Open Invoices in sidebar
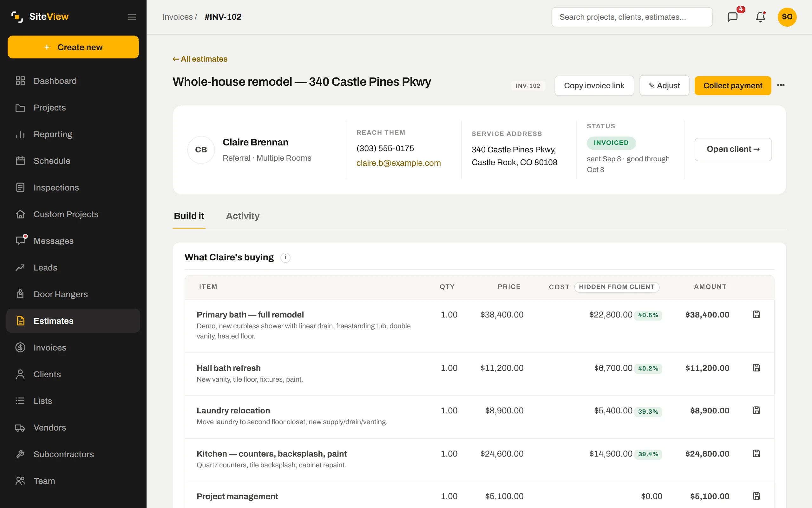Screen dimensions: 812x508 (x=73, y=347)
